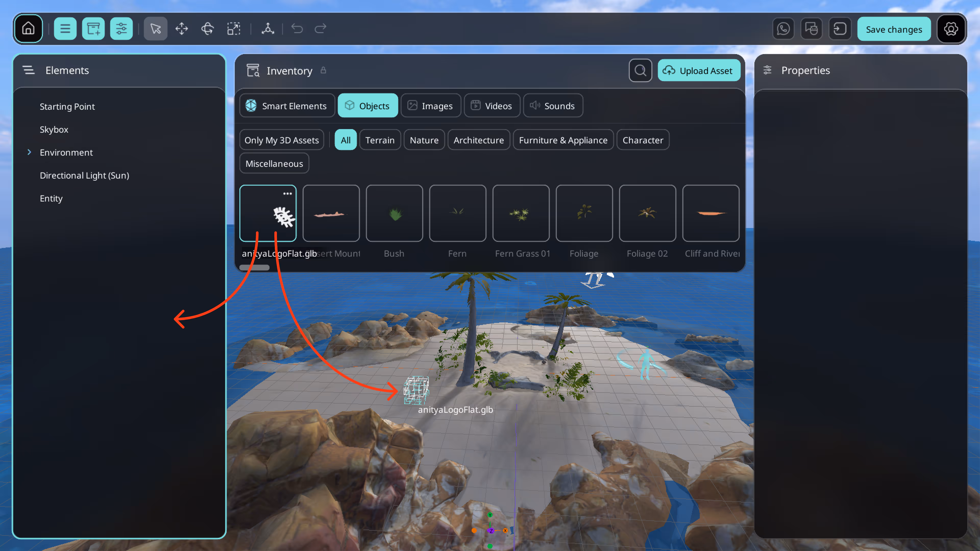980x551 pixels.
Task: Toggle the Inventory panel toolbar button
Action: pyautogui.click(x=93, y=29)
